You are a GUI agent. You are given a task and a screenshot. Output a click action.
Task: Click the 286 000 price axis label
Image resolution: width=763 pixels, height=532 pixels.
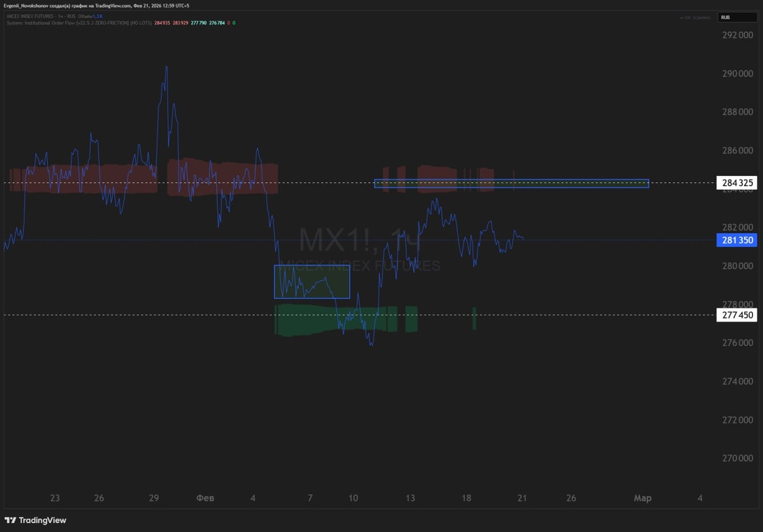click(x=736, y=151)
